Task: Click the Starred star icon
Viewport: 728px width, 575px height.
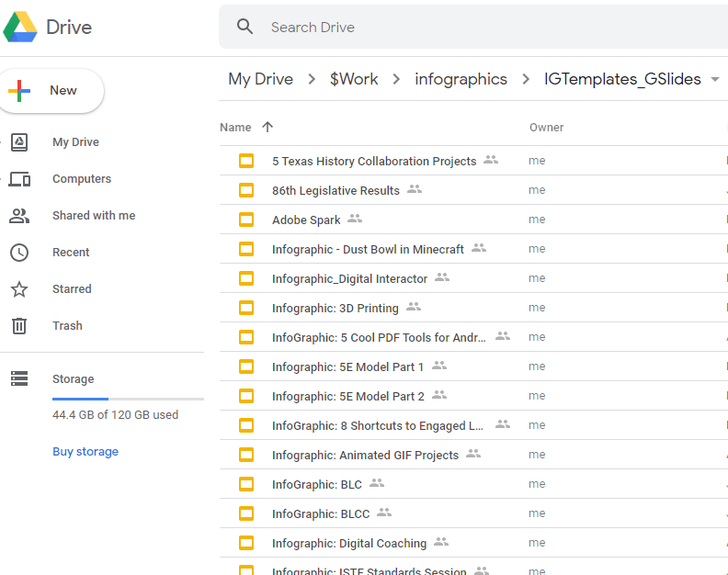Action: (x=19, y=289)
